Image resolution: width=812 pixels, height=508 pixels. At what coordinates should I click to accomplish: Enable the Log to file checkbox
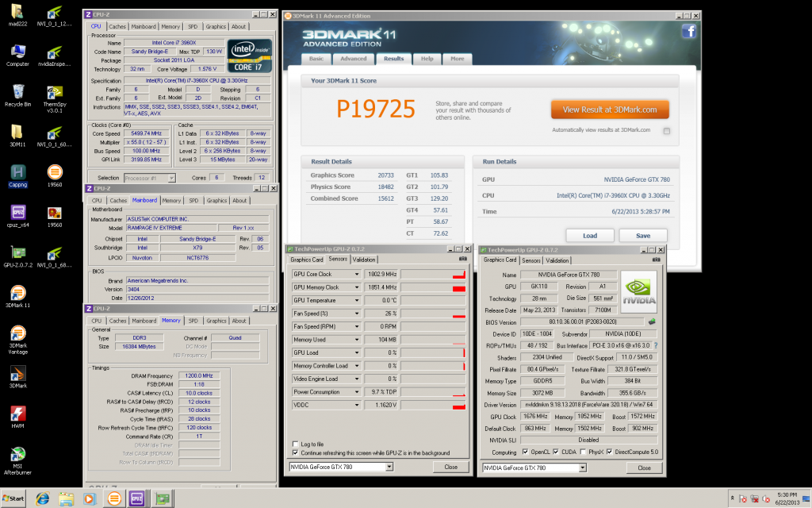click(x=296, y=444)
